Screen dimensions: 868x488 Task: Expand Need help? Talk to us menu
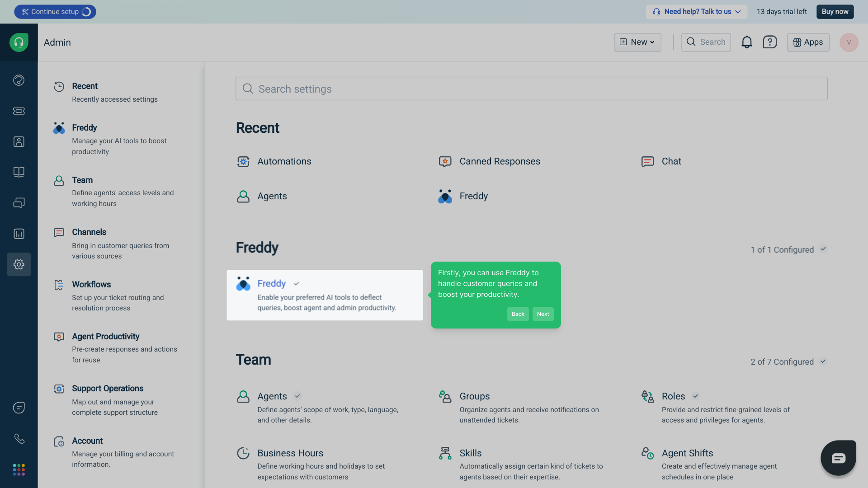696,12
